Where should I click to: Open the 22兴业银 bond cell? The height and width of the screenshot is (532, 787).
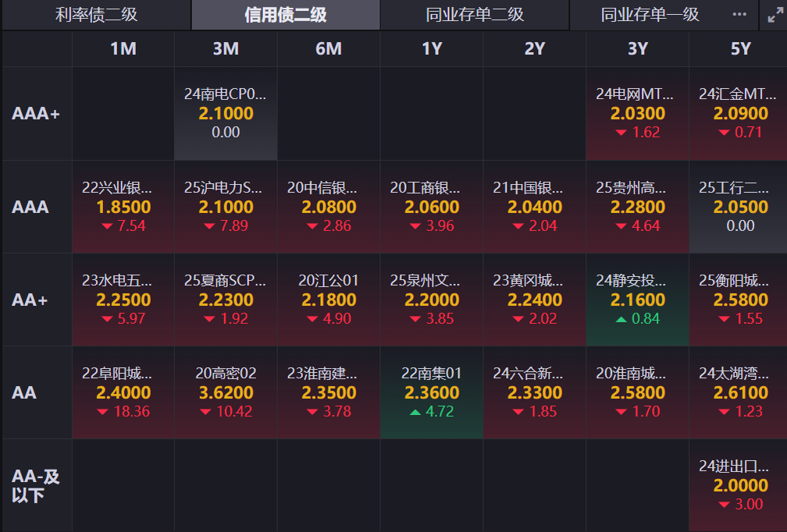pos(123,207)
